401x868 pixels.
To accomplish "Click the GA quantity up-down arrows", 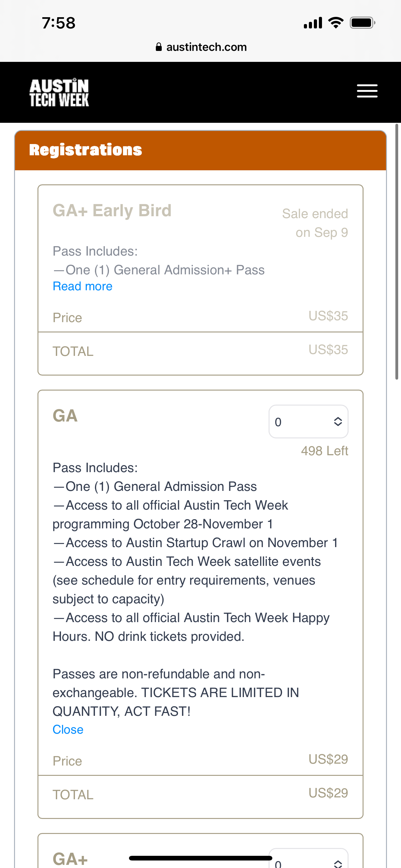I will point(338,422).
